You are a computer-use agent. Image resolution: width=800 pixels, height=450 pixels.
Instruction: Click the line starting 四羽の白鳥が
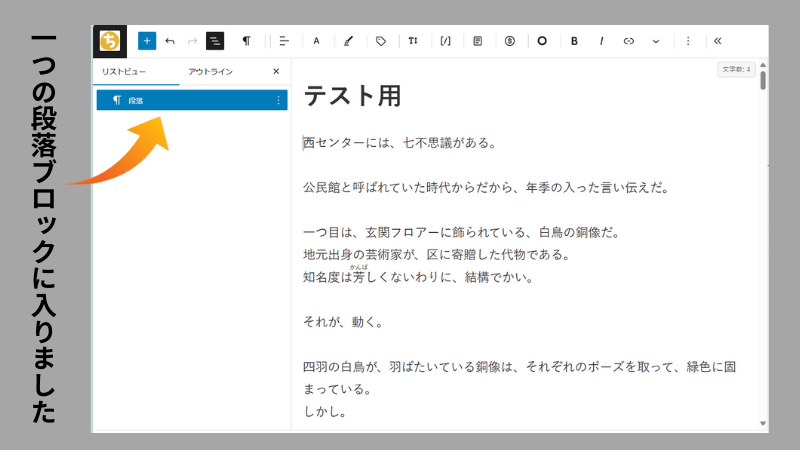point(519,367)
